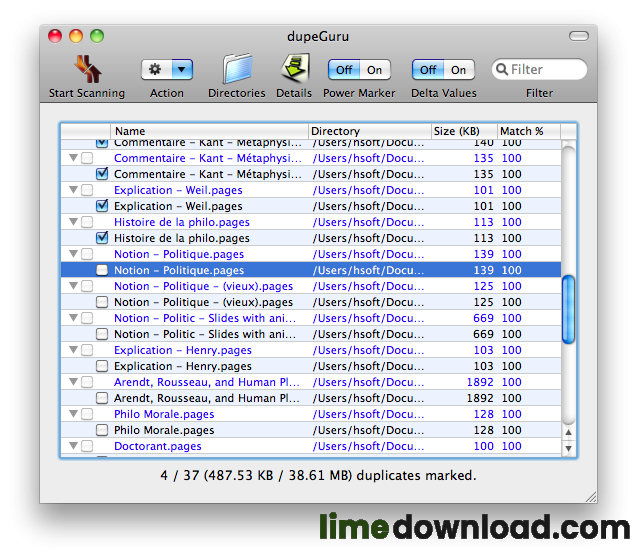Switch Delta Values to On

coord(459,70)
